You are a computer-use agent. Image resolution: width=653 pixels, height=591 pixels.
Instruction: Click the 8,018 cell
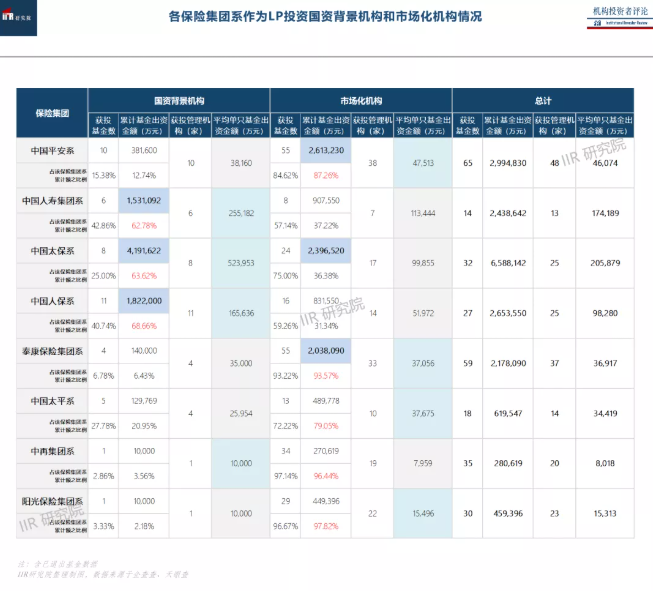(605, 463)
